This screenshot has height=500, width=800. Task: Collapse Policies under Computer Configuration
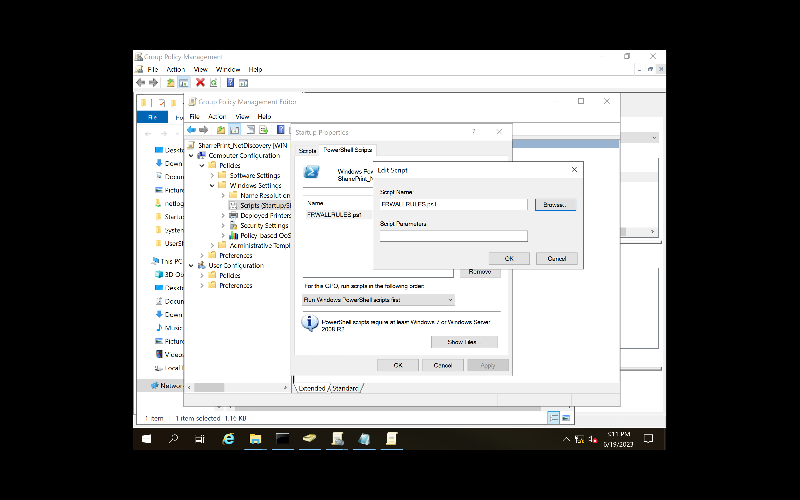202,165
